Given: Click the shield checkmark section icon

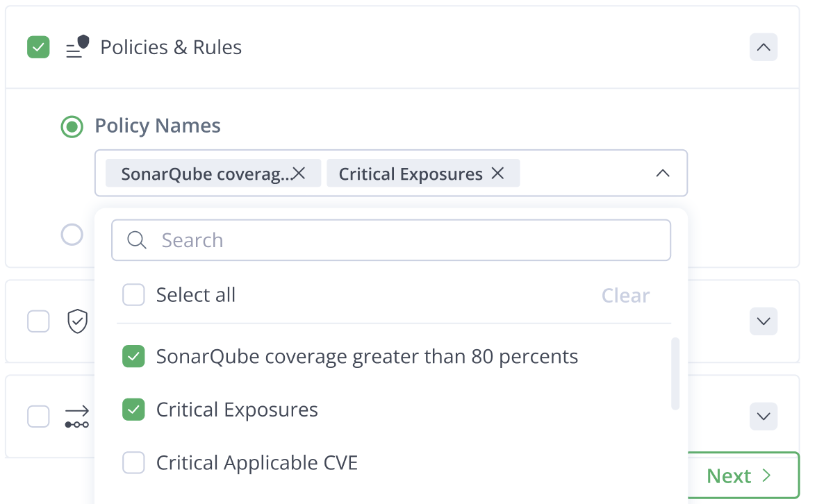Looking at the screenshot, I should point(77,321).
